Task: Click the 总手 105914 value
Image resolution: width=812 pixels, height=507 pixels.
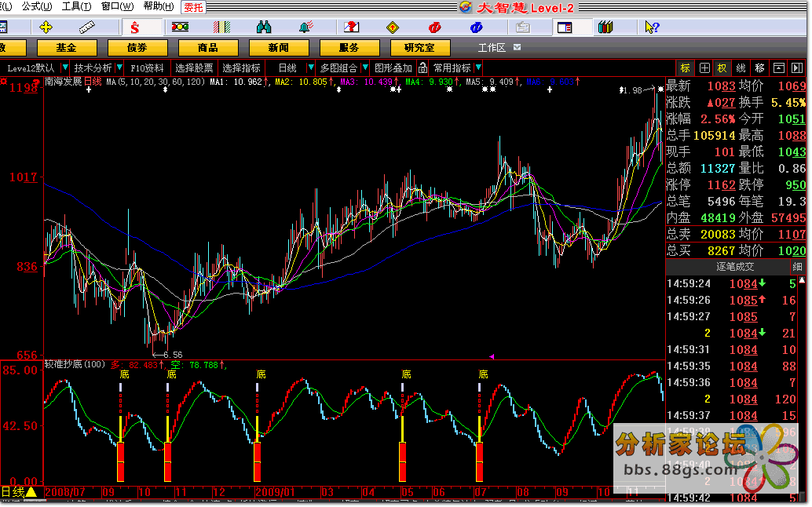Action: (x=714, y=135)
